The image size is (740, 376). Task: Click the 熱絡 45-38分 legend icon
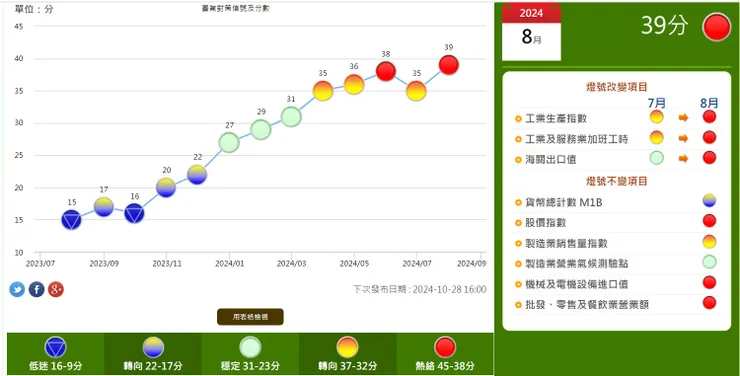445,347
